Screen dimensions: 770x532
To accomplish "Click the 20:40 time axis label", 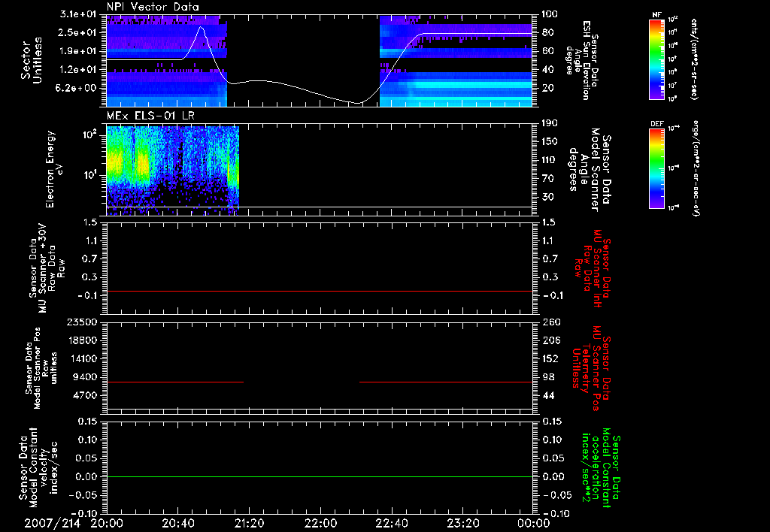I will [x=178, y=523].
